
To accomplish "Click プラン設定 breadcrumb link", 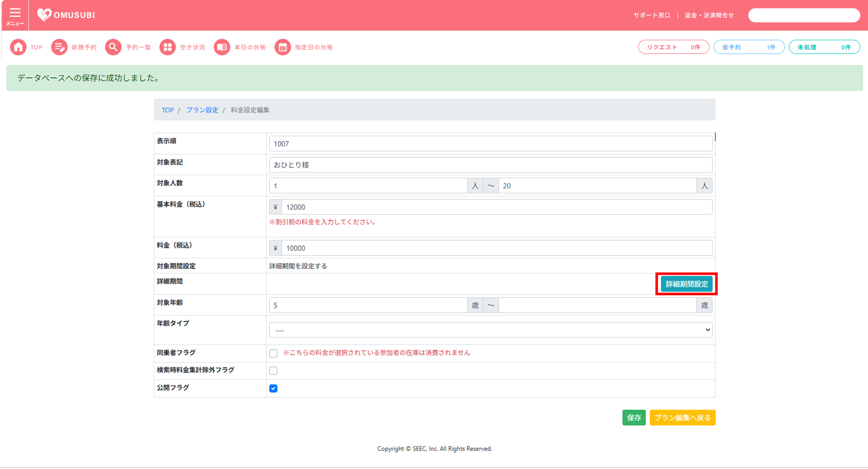I will pyautogui.click(x=202, y=110).
